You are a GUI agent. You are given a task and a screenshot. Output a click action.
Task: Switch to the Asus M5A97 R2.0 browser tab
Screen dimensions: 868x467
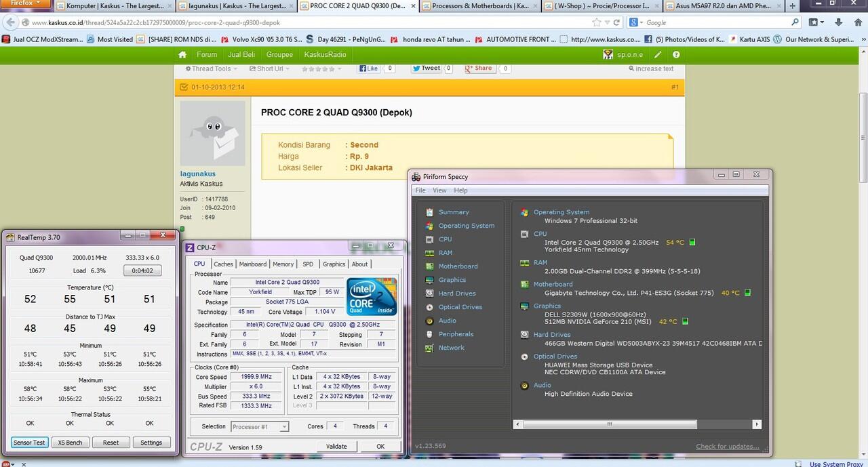[722, 6]
